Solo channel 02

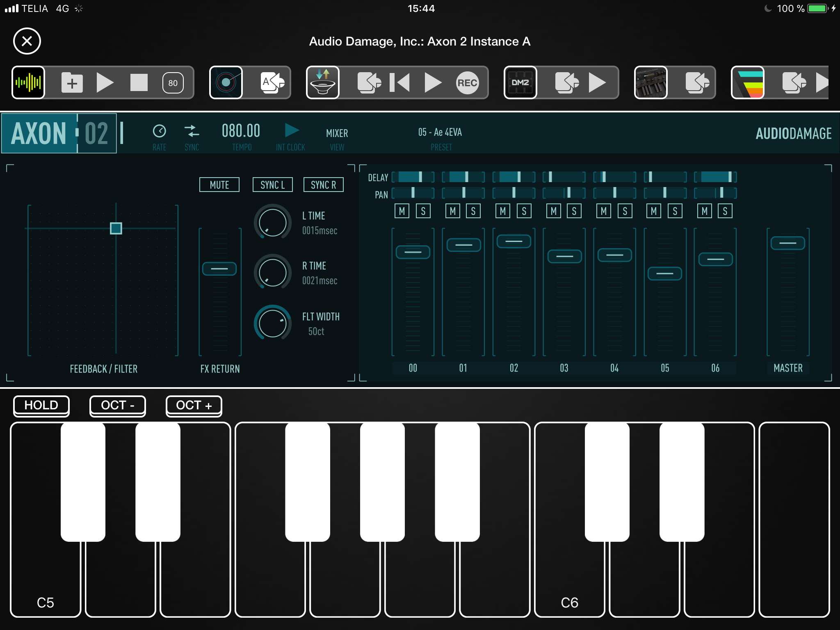point(524,211)
